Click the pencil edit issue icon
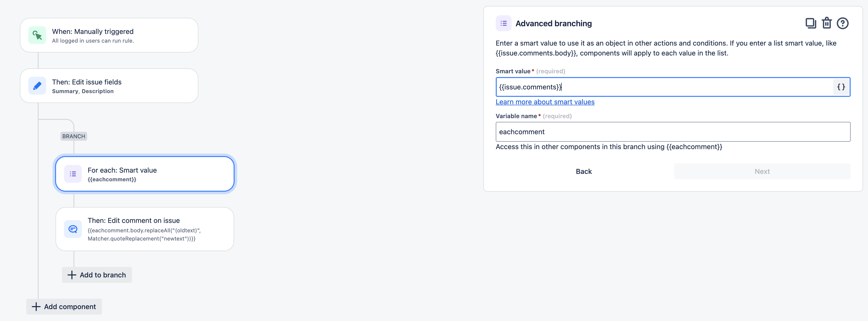Image resolution: width=868 pixels, height=321 pixels. tap(37, 86)
